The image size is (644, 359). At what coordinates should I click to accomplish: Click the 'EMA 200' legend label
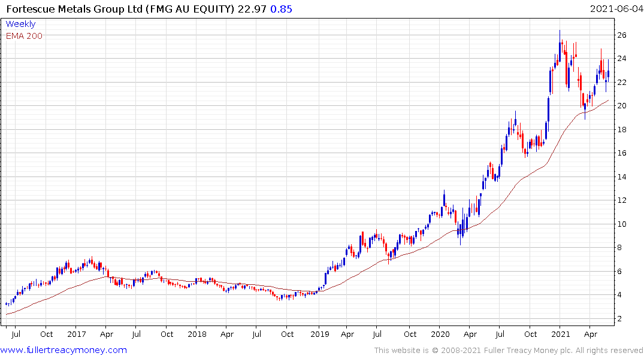24,36
